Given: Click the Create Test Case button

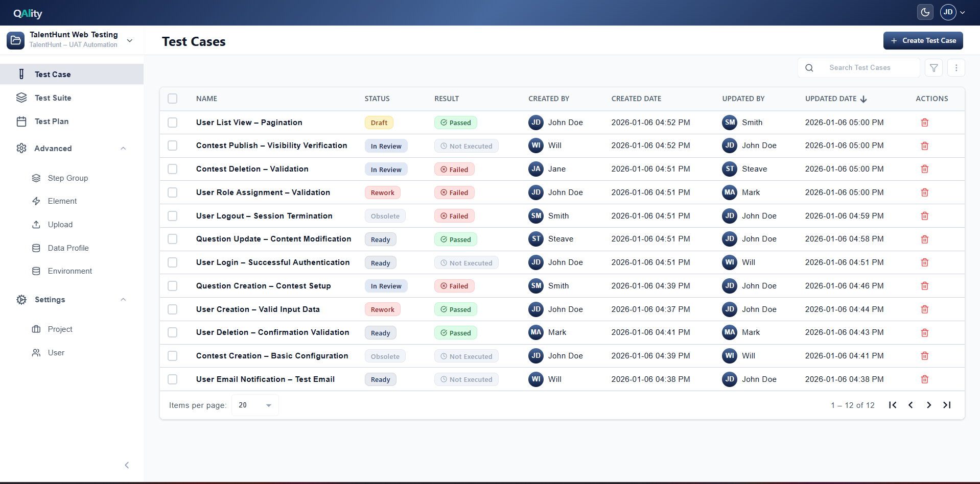Looking at the screenshot, I should (923, 40).
